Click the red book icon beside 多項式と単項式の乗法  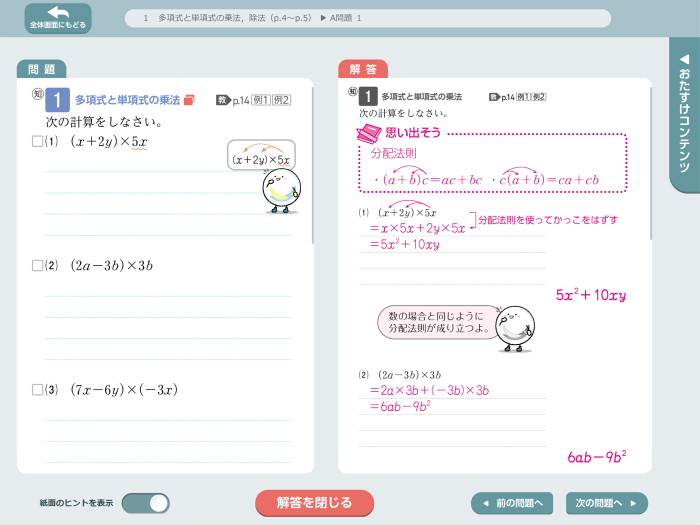point(189,100)
